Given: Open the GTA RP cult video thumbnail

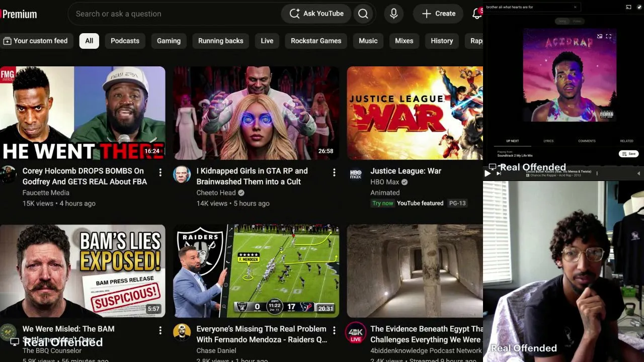Looking at the screenshot, I should pos(256,113).
